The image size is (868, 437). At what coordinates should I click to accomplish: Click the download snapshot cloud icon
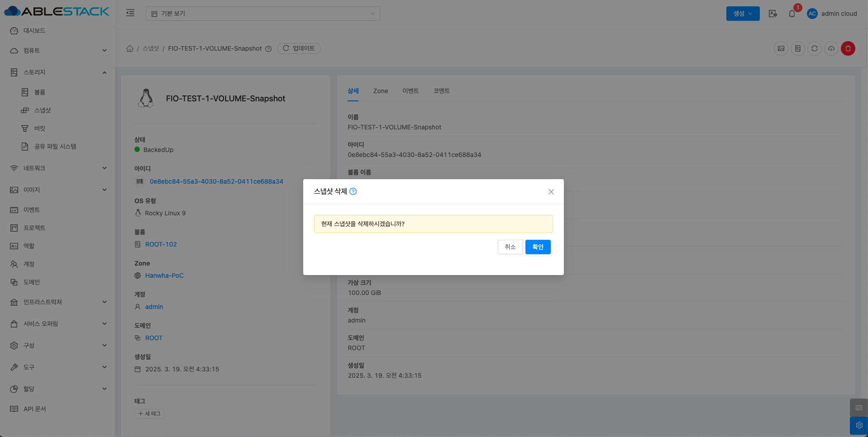pos(831,48)
